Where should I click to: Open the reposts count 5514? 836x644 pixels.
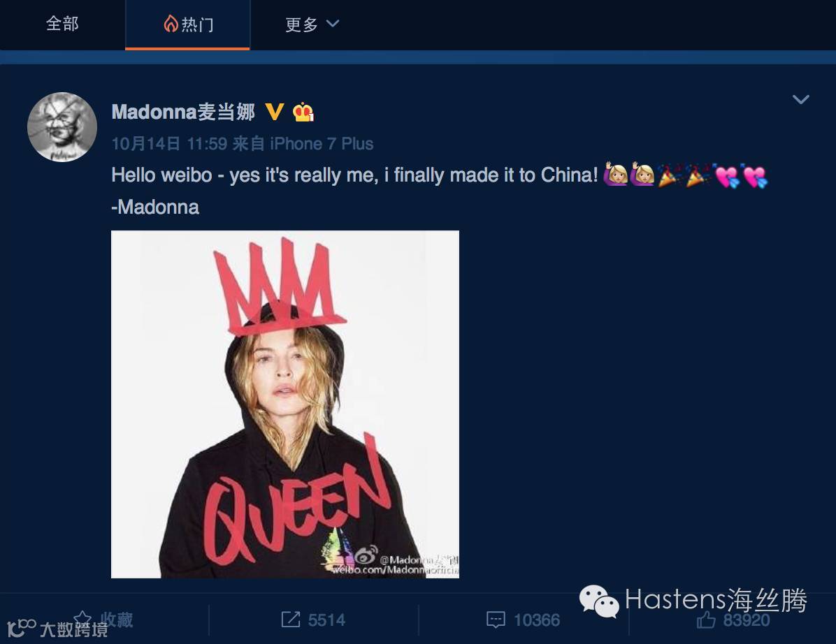(x=326, y=620)
